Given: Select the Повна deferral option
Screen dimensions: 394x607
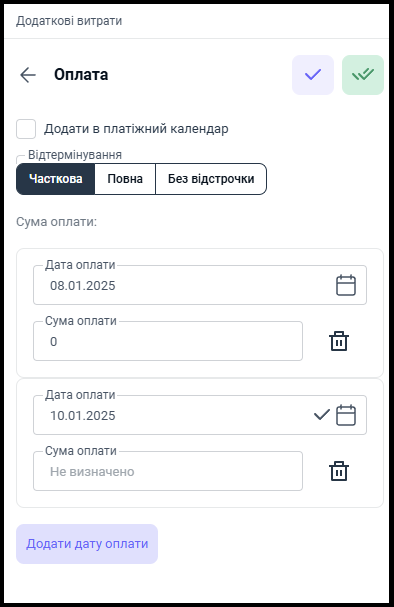Looking at the screenshot, I should [125, 179].
